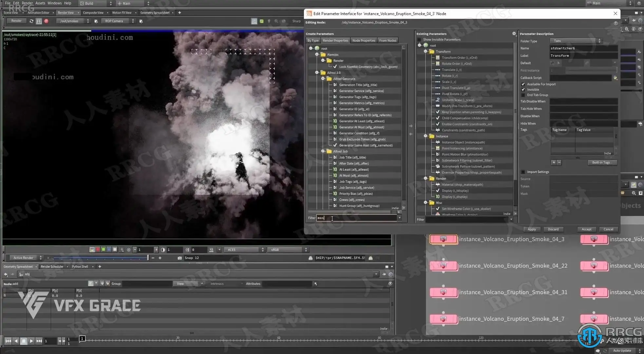Click the Accept button
Viewport: 644px width, 354px height.
click(x=586, y=229)
